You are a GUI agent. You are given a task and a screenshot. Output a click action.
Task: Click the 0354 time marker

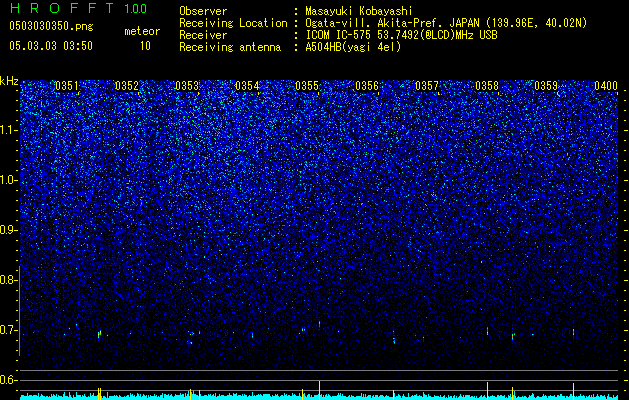point(247,86)
